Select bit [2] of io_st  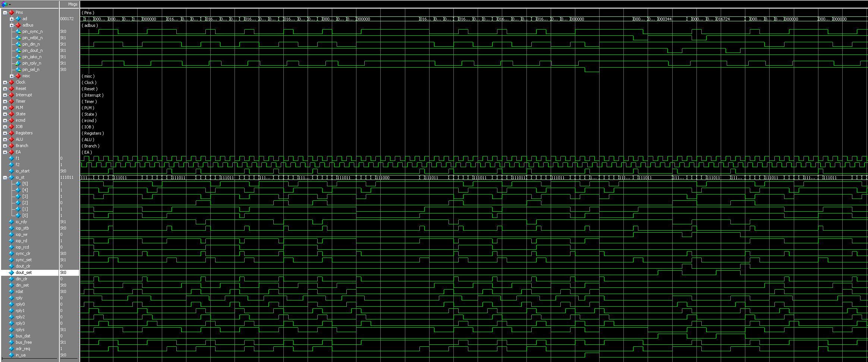coord(25,203)
